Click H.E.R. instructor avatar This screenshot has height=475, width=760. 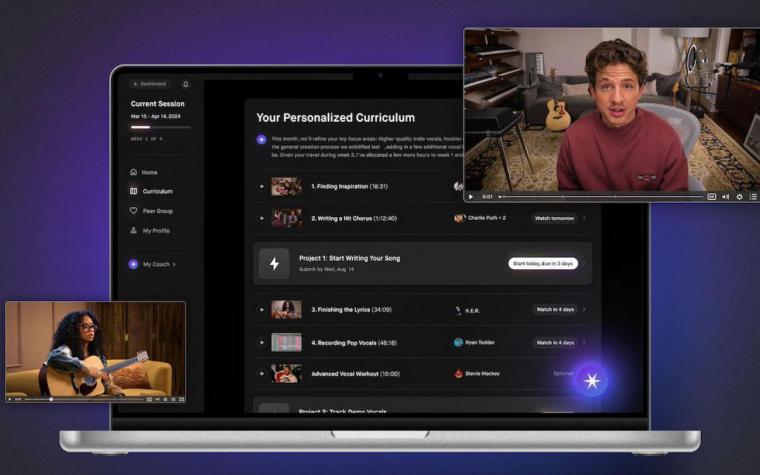pyautogui.click(x=459, y=310)
